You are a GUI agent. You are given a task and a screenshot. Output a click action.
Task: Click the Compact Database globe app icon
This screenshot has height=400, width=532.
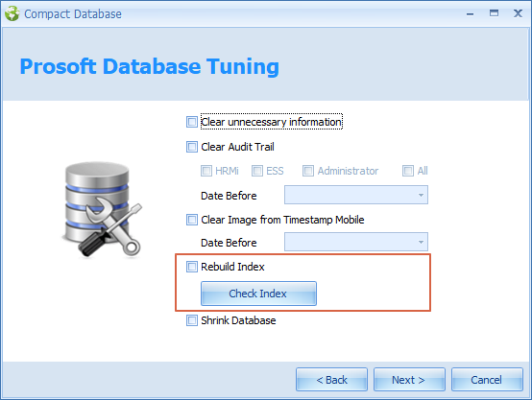[x=12, y=13]
